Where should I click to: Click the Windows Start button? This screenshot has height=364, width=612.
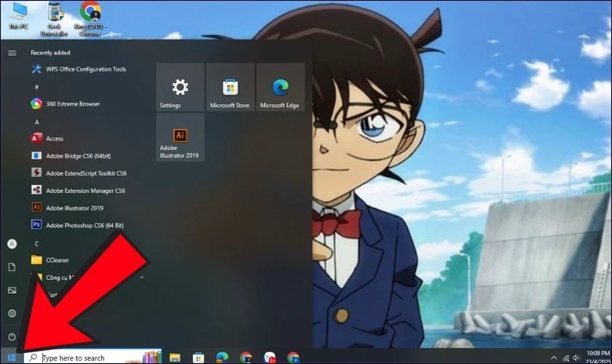pos(12,357)
